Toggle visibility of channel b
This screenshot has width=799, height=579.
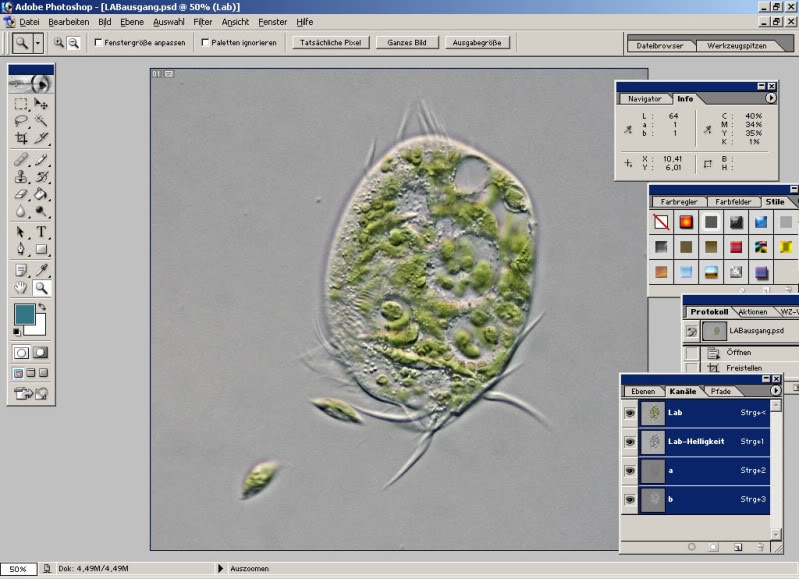[630, 499]
